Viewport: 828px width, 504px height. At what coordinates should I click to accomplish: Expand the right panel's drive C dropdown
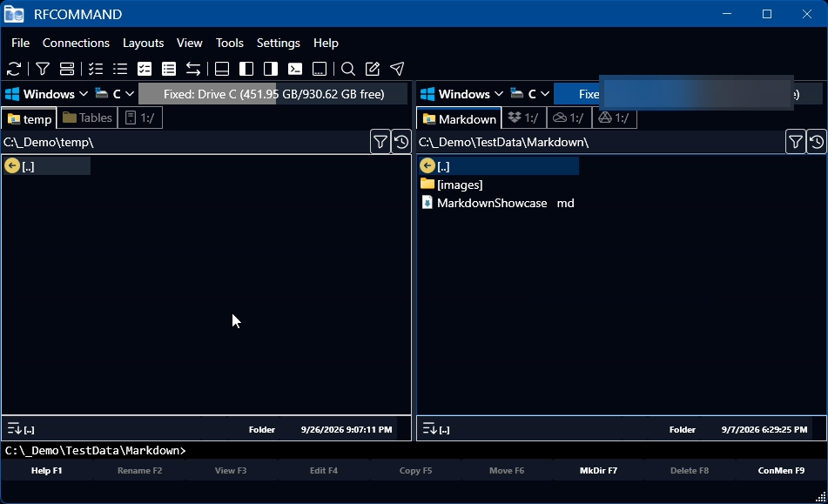point(530,94)
